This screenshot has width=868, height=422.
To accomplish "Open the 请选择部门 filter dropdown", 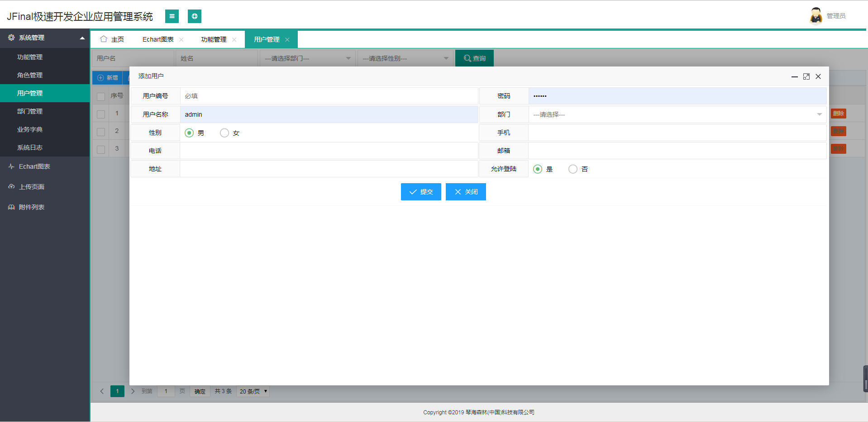I will [308, 58].
